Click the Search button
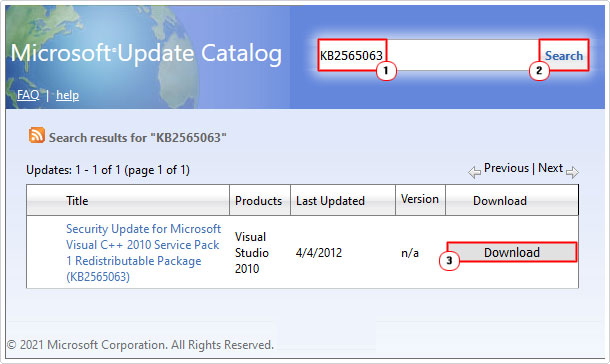 click(x=564, y=55)
